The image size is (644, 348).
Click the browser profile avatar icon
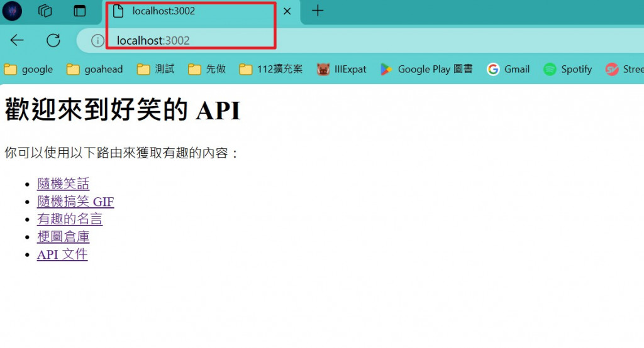[x=12, y=11]
